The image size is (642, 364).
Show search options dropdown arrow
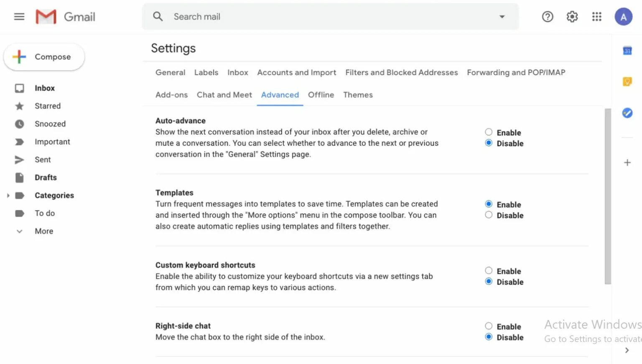pyautogui.click(x=502, y=17)
